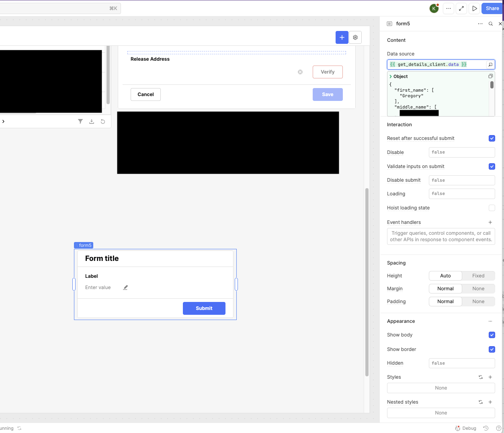Viewport: 504px width, 433px height.
Task: Set Height to Fixed
Action: tap(478, 276)
